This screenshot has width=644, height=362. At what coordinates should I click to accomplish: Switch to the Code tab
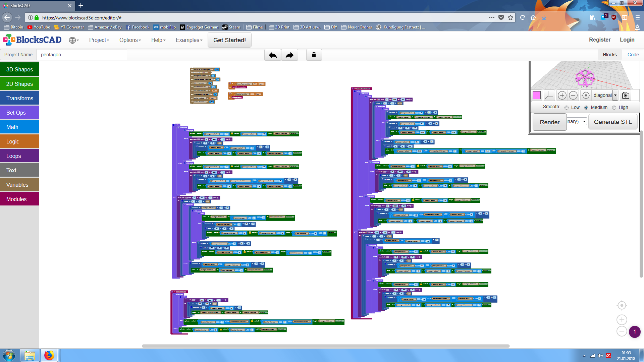click(633, 55)
